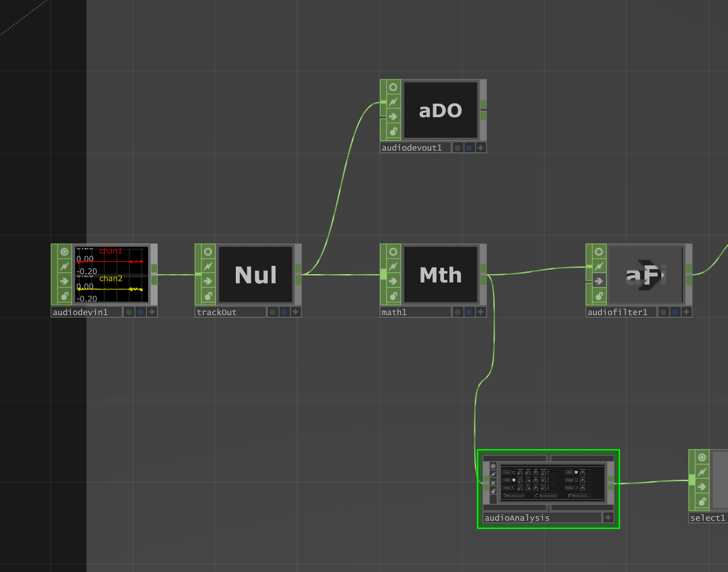Enable viewer plus button on audiodevout1
The width and height of the screenshot is (728, 572).
point(481,148)
